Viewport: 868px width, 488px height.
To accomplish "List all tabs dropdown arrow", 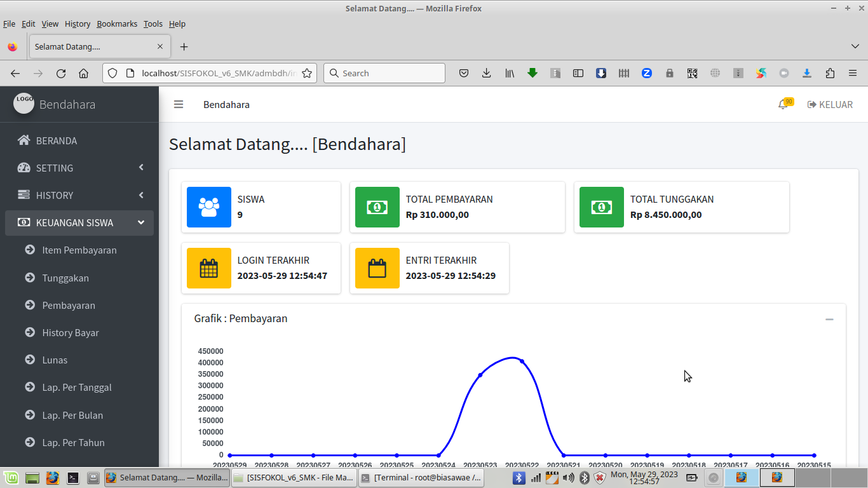I will tap(855, 46).
